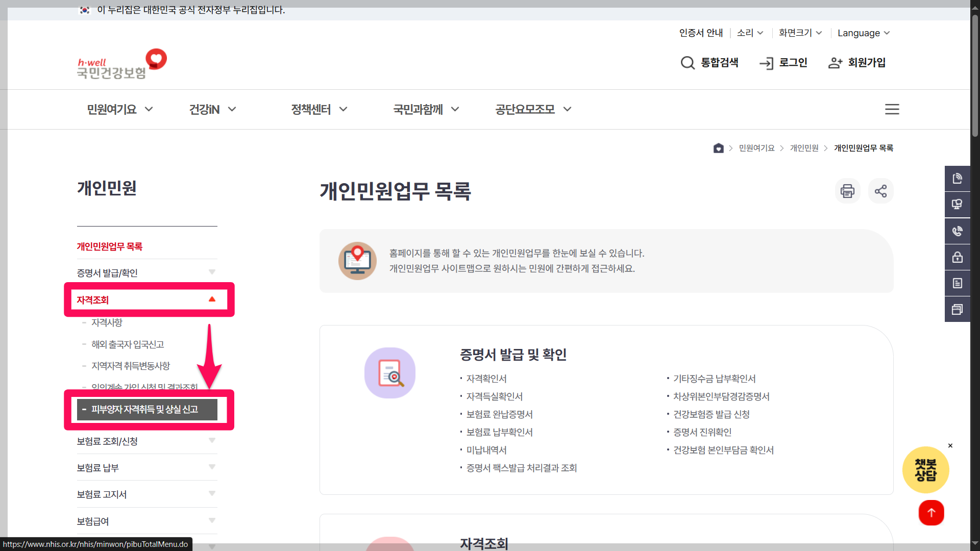Click the home icon in the breadcrumb
This screenshot has width=980, height=551.
(x=719, y=148)
